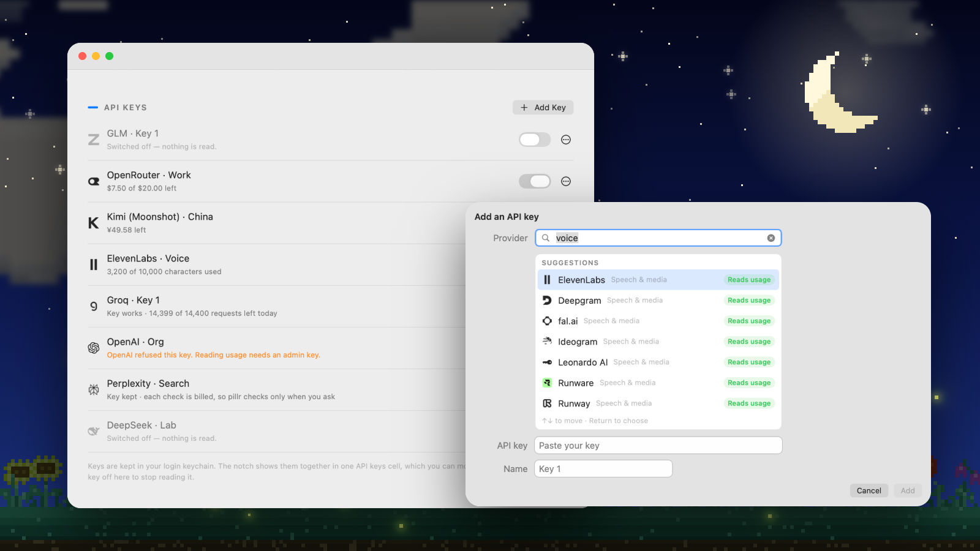Click the Name field showing Key 1

click(603, 468)
